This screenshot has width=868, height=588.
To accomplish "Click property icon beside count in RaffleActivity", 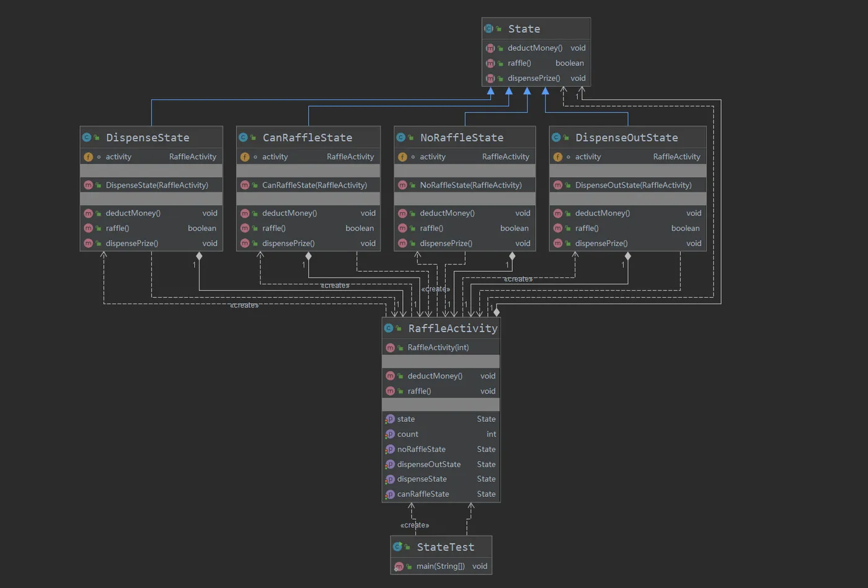I will [x=390, y=434].
